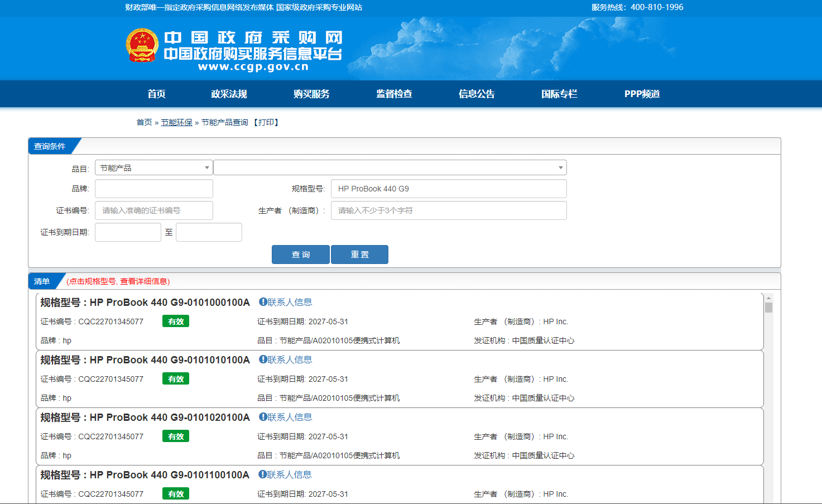Viewport: 822px width, 504px height.
Task: Click 有效 badge on model 0101000100A
Action: tap(176, 321)
